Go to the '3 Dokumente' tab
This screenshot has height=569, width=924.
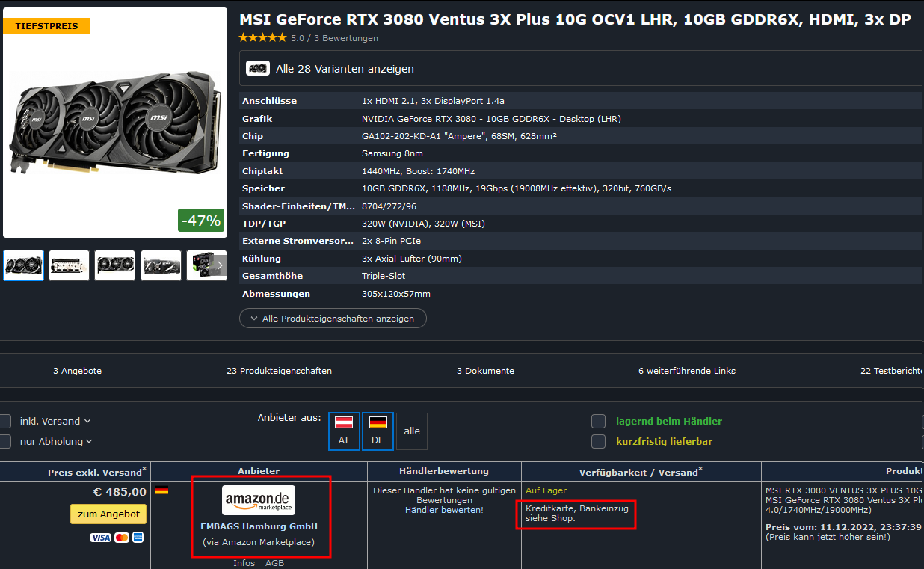coord(485,371)
